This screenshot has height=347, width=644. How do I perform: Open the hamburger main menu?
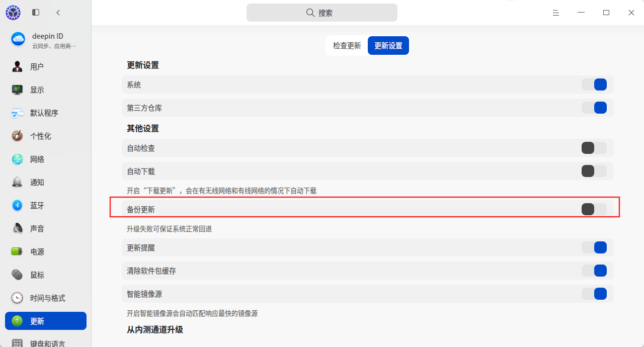[556, 13]
